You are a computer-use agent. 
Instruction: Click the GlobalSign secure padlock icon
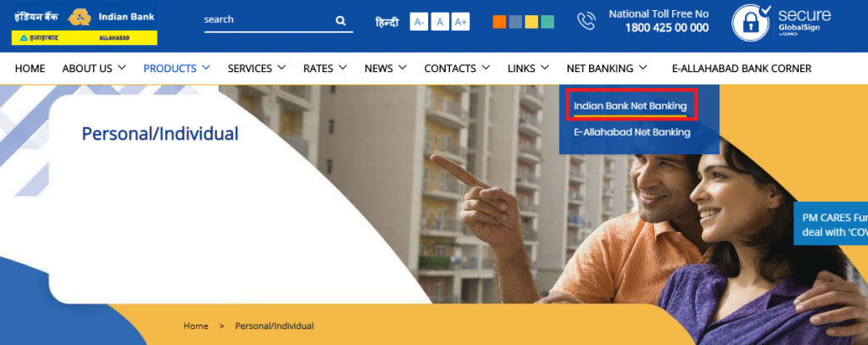[x=751, y=23]
